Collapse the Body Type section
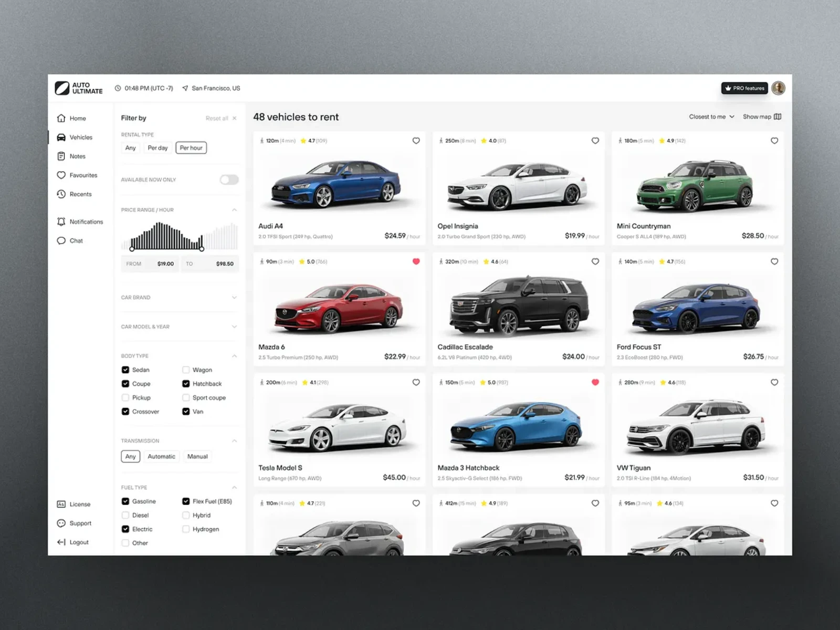Screen dimensions: 840x630 tap(234, 356)
